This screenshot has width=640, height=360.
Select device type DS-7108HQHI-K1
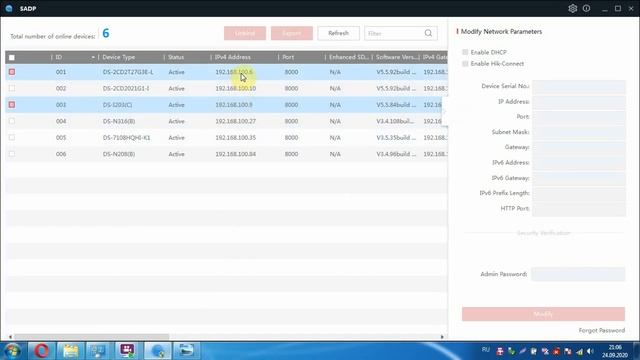coord(127,138)
